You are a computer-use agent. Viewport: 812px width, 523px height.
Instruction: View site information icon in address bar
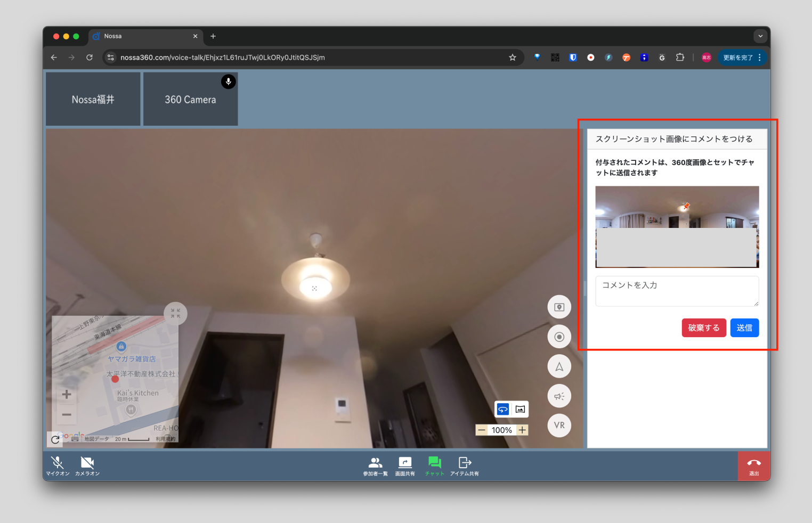(x=110, y=58)
